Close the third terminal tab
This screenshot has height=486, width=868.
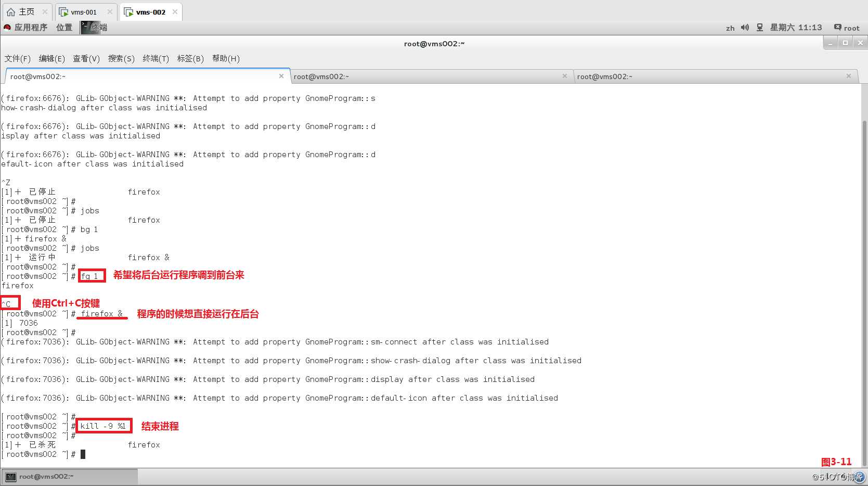coord(849,76)
